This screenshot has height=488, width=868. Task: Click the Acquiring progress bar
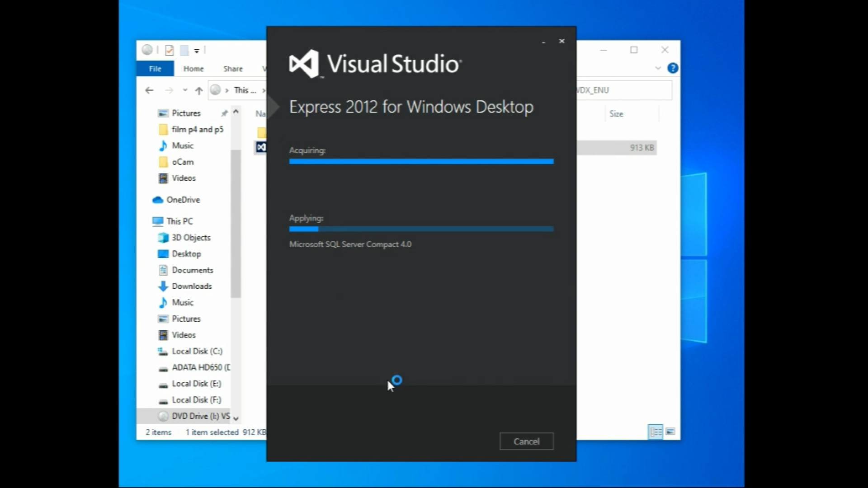coord(421,161)
